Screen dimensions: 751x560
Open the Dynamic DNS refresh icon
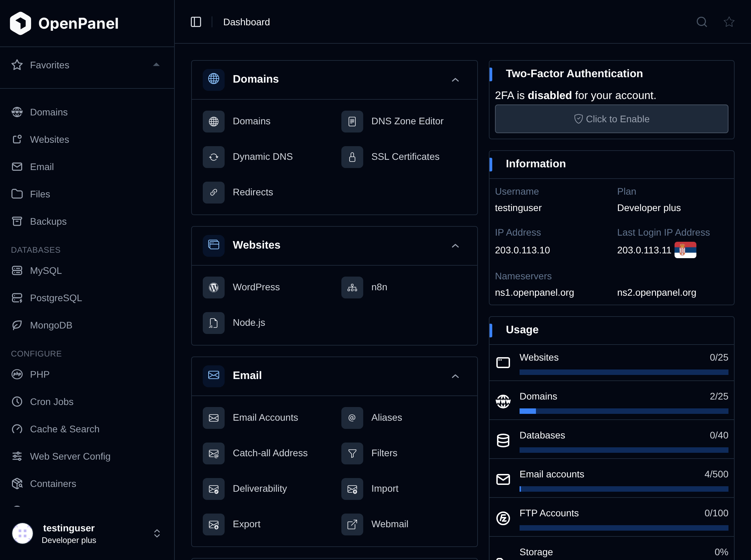pos(214,157)
